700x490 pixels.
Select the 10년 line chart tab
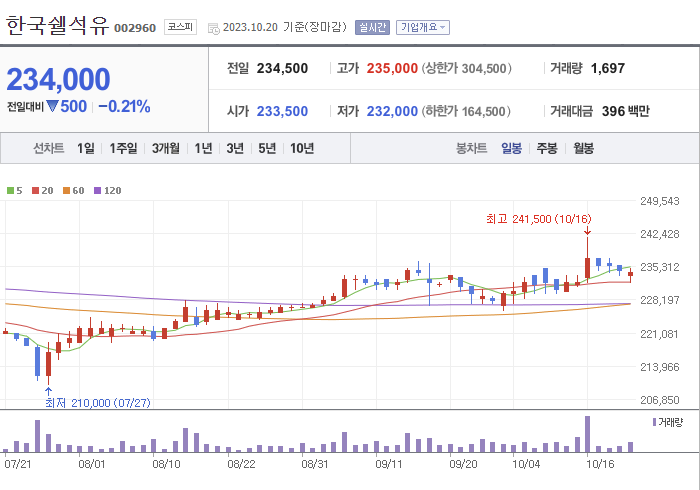[x=302, y=148]
